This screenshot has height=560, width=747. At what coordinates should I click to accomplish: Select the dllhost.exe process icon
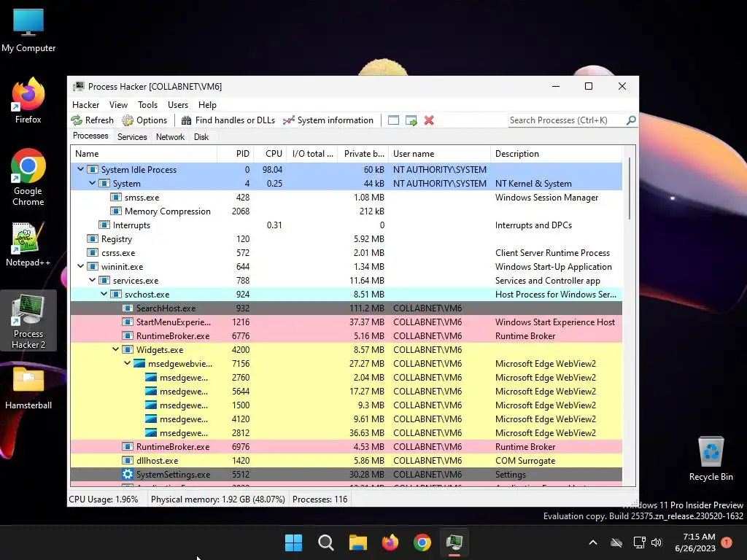tap(127, 461)
